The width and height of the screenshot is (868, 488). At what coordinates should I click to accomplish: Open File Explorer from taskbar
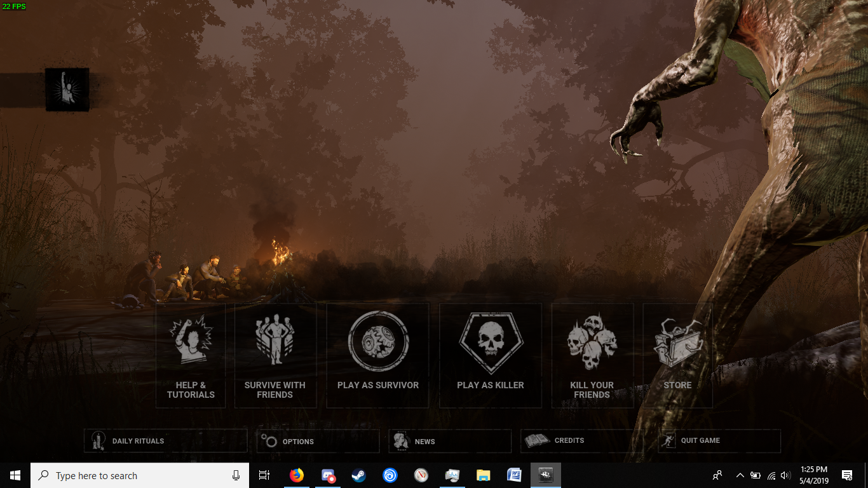pyautogui.click(x=484, y=475)
